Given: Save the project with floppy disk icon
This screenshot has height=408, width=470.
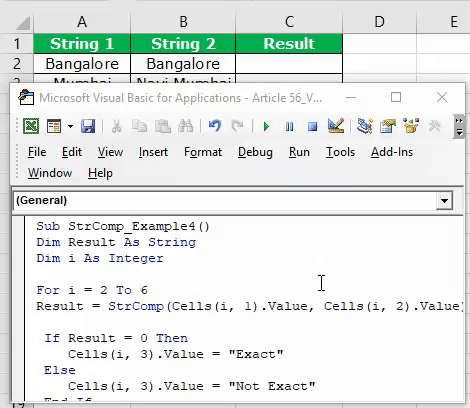Looking at the screenshot, I should point(88,126).
